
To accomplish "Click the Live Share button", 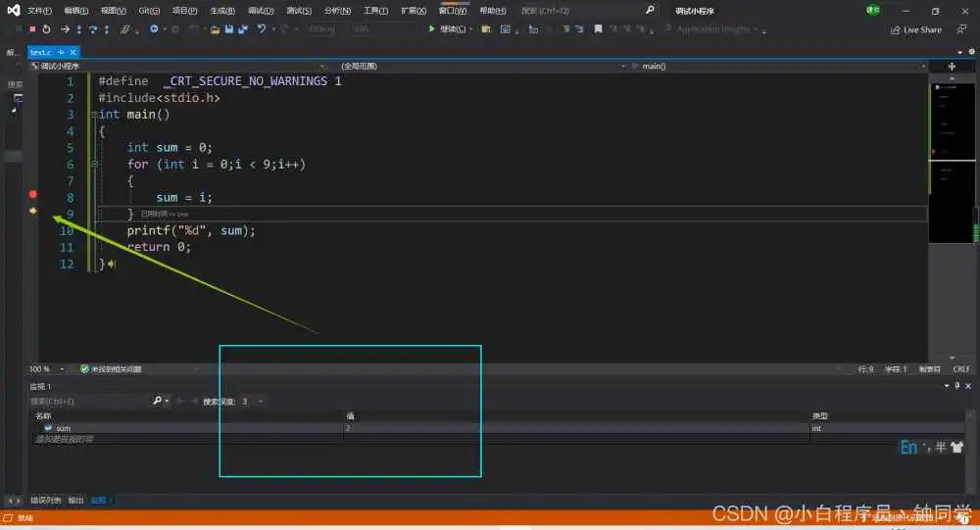I will (x=915, y=29).
